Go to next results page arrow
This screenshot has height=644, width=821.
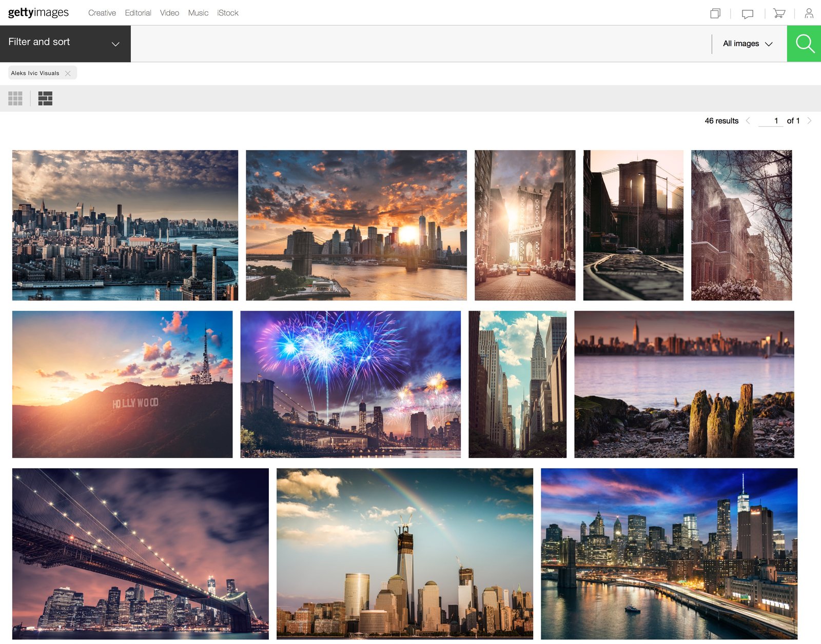[x=809, y=121]
